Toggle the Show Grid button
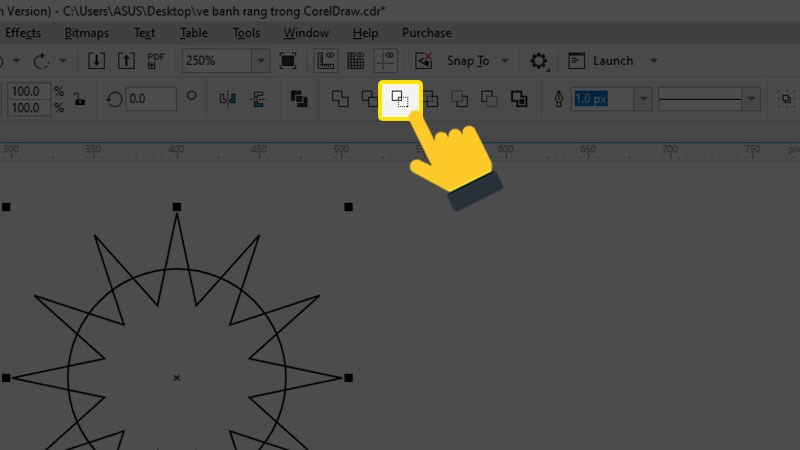800x450 pixels. 356,61
